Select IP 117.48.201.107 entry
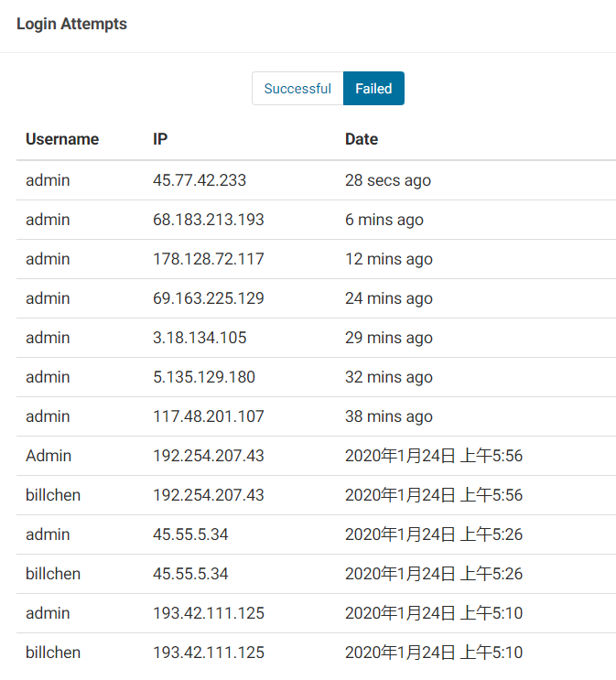This screenshot has height=680, width=616. pyautogui.click(x=208, y=416)
